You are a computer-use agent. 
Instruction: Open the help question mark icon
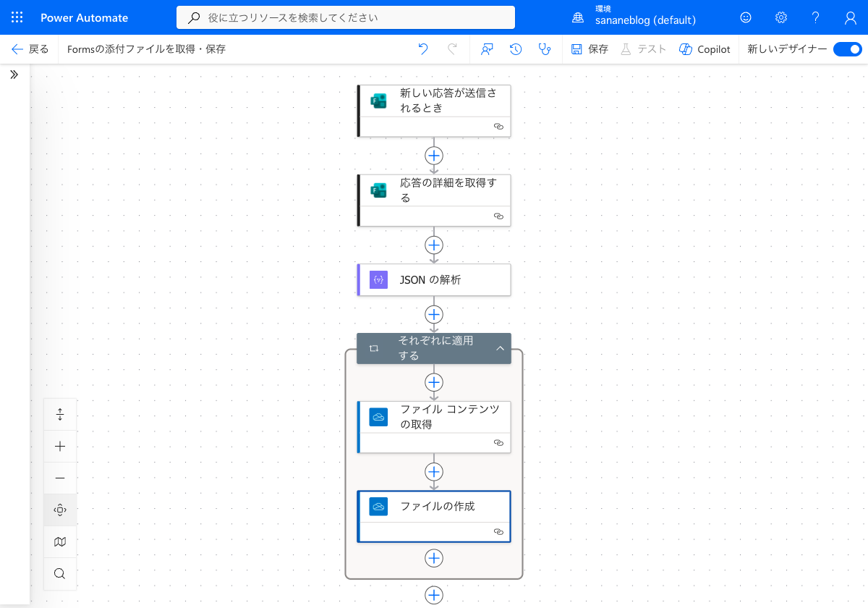pyautogui.click(x=816, y=17)
